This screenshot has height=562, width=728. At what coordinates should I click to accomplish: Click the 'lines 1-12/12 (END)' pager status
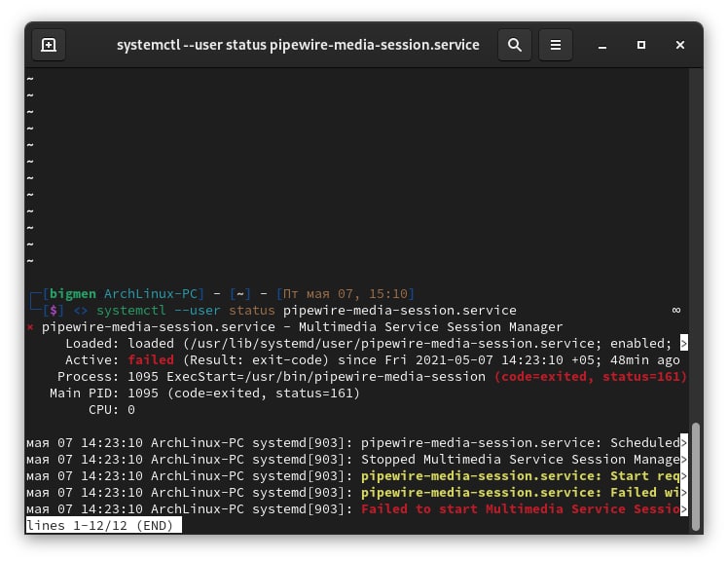coord(104,526)
